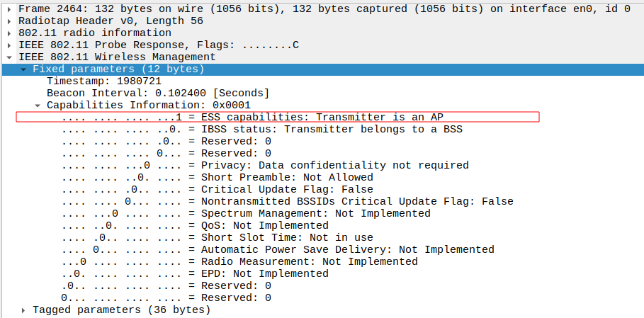Collapse the Fixed parameters (12 bytes) node
The height and width of the screenshot is (318, 644).
pos(23,69)
